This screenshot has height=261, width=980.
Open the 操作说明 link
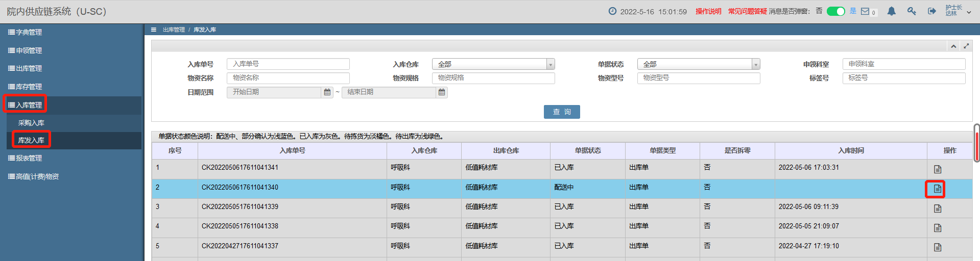[x=708, y=11]
